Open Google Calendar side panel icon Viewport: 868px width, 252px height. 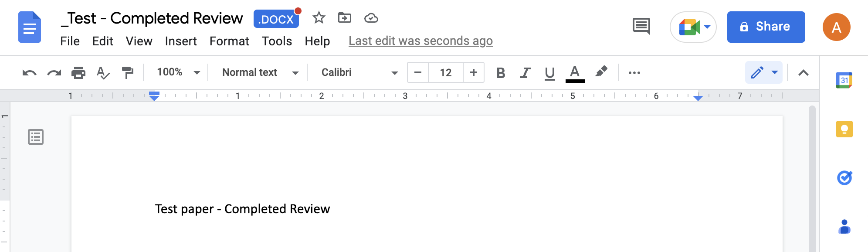844,80
